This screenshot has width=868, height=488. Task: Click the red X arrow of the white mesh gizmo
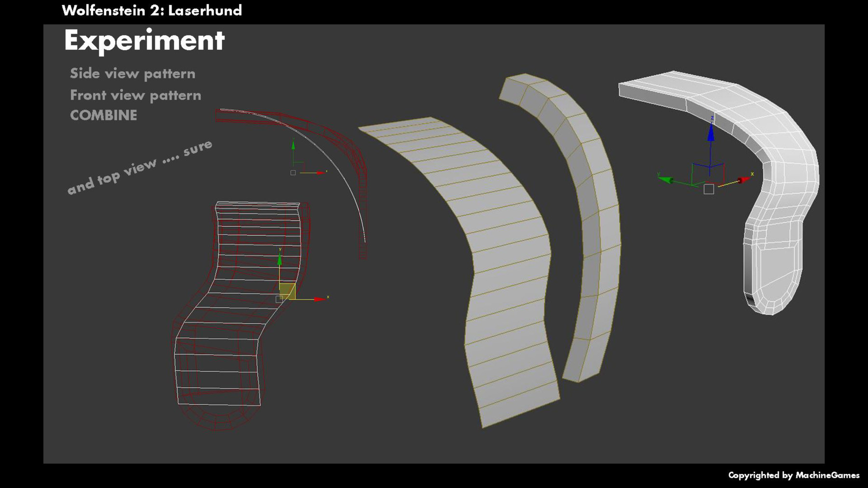744,180
